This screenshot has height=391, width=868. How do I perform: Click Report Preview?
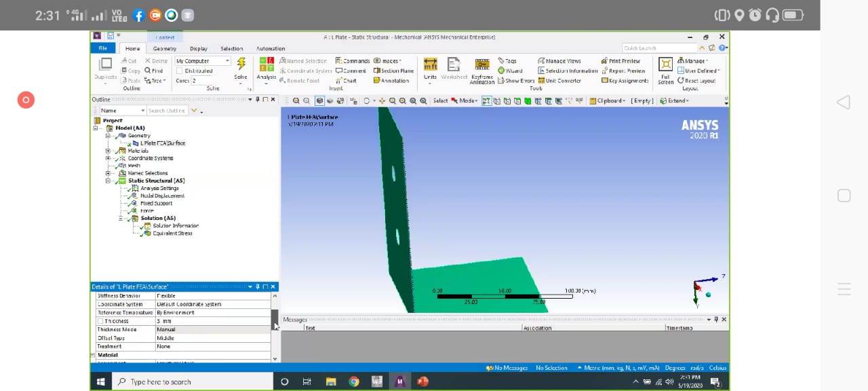click(x=623, y=71)
